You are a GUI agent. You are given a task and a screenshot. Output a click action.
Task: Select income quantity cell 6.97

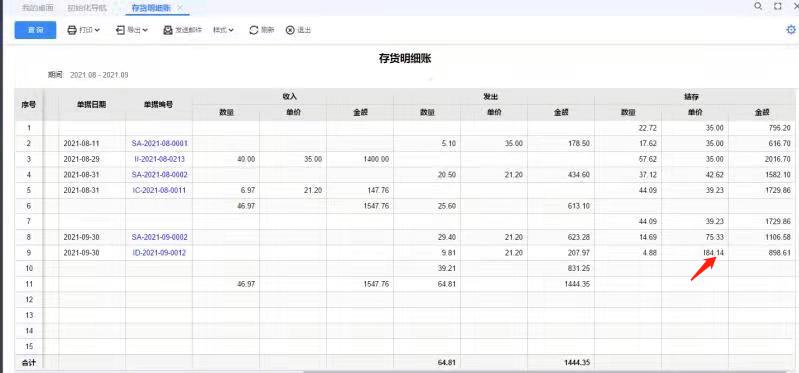point(226,190)
